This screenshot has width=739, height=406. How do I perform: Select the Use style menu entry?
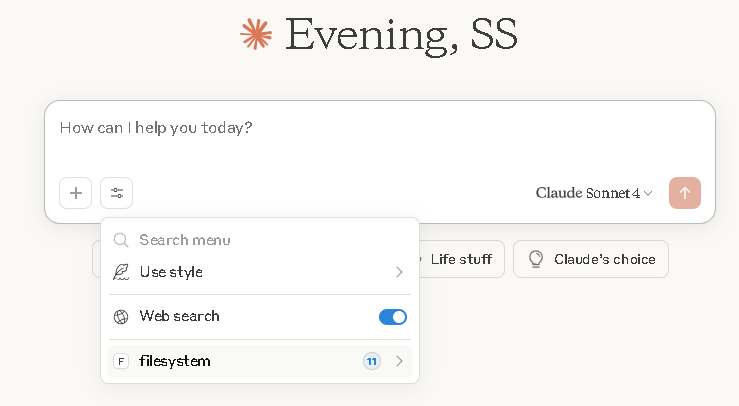click(171, 272)
